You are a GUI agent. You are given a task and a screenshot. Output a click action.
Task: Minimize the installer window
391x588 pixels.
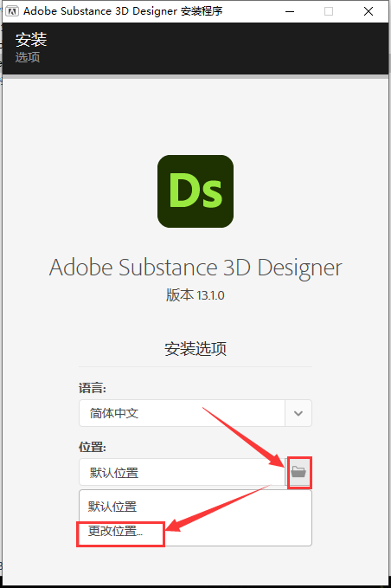(290, 11)
